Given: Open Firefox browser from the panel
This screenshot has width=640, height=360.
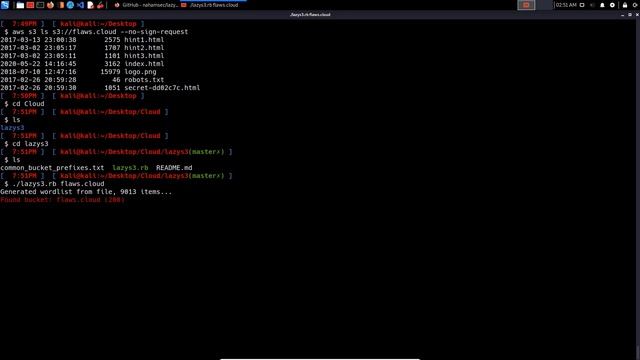Looking at the screenshot, I should click(50, 5).
